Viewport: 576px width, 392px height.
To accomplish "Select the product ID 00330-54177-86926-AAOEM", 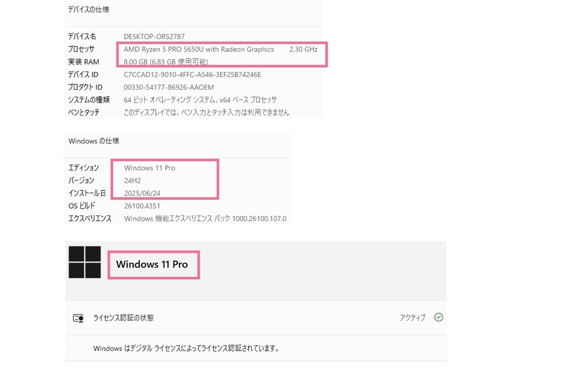I will point(169,87).
